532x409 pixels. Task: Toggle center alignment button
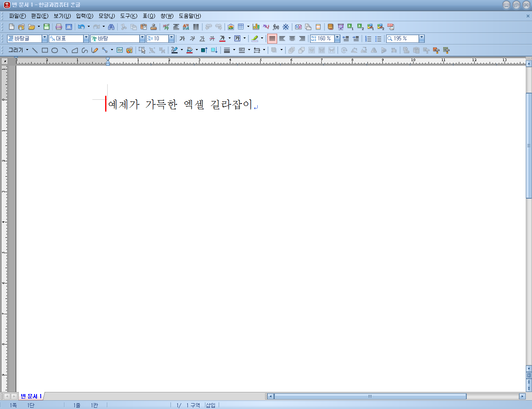pyautogui.click(x=292, y=38)
